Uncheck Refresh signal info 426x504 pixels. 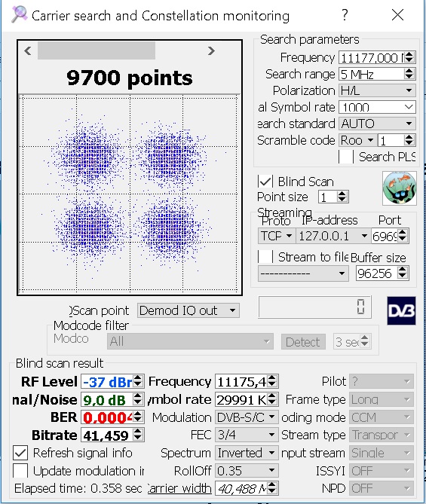20,453
